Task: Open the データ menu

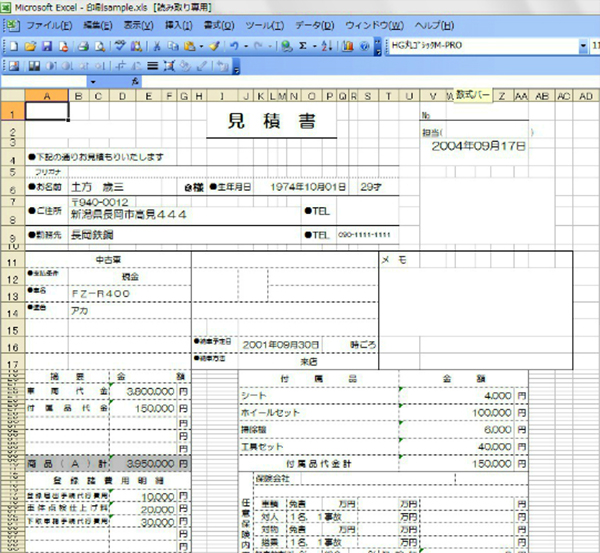Action: click(314, 26)
